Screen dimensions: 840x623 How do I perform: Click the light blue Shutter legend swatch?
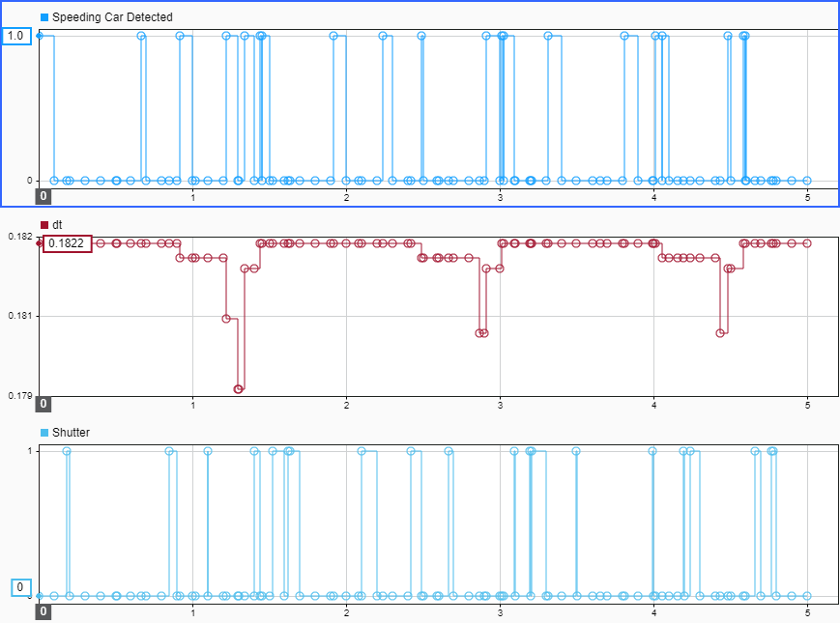click(x=44, y=433)
